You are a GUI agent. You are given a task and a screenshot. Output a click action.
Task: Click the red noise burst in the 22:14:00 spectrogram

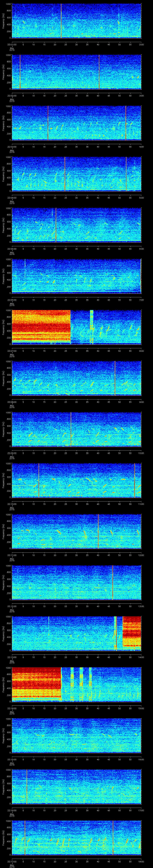click(x=36, y=684)
